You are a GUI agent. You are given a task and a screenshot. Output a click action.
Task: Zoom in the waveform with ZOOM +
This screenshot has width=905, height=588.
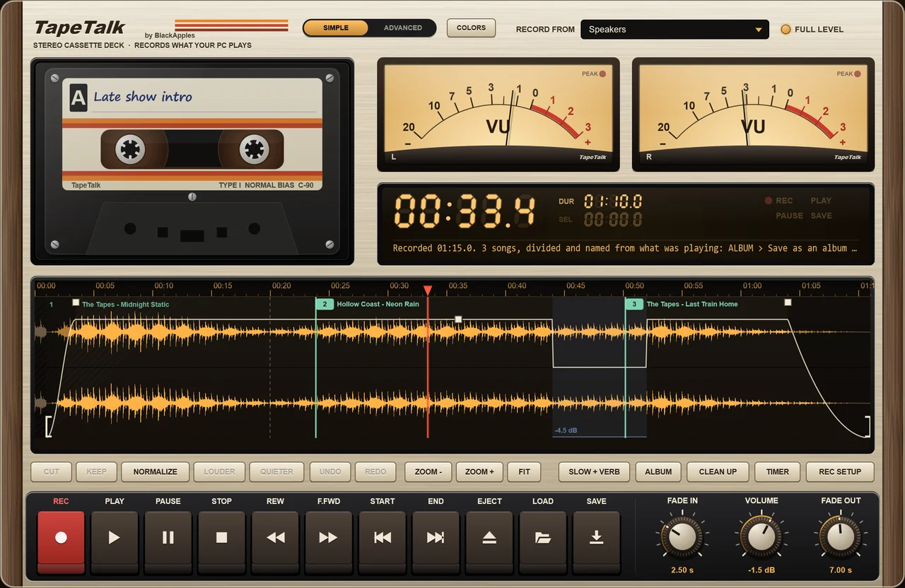479,471
